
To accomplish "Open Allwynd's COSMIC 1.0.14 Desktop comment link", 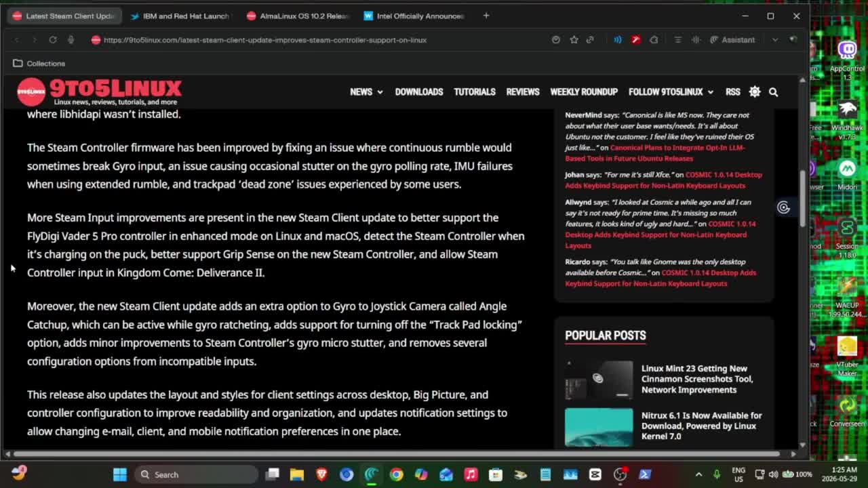I will (x=660, y=235).
